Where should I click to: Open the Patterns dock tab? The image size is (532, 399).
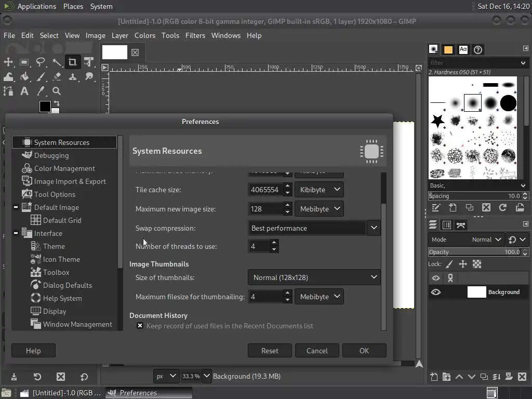(x=448, y=49)
